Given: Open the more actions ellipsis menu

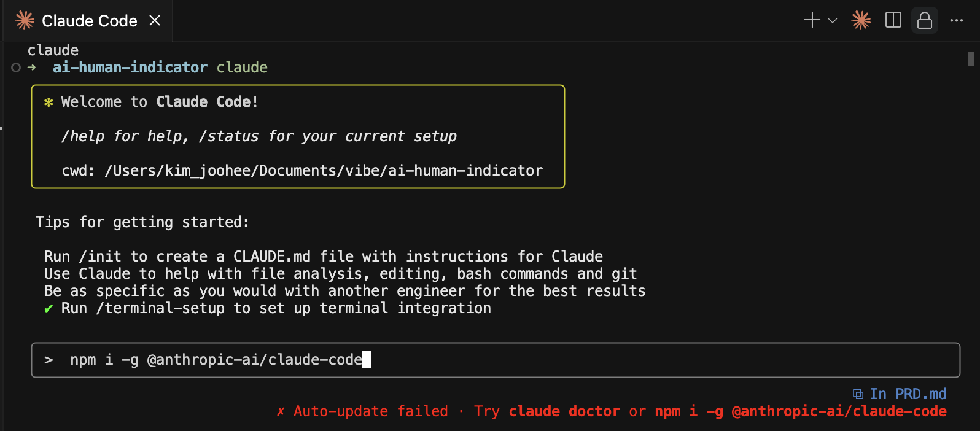Looking at the screenshot, I should point(957,20).
